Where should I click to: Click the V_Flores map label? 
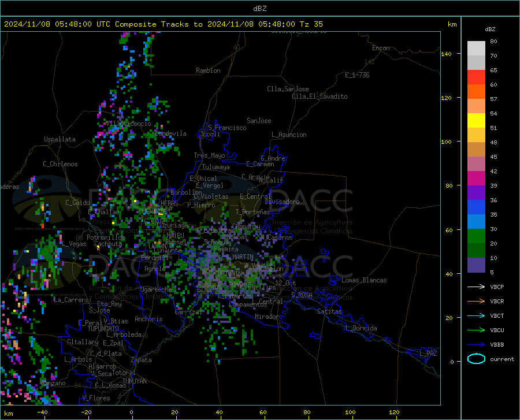coord(96,398)
